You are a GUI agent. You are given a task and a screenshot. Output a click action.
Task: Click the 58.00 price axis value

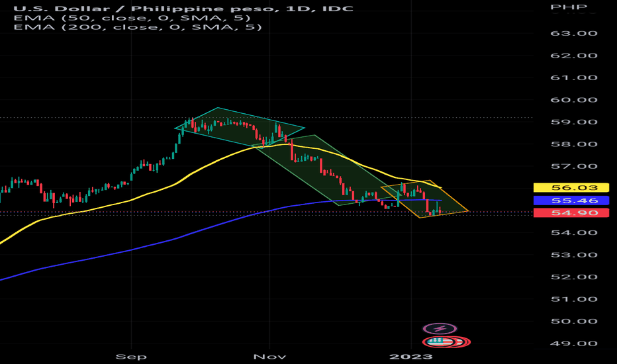574,144
